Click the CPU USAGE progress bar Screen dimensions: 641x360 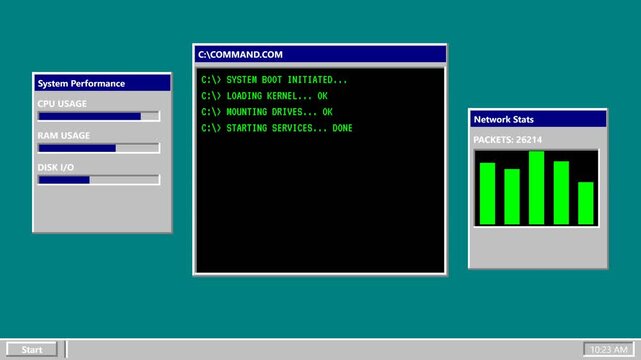point(99,116)
